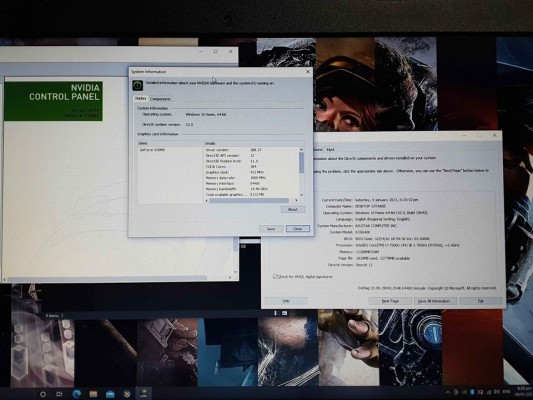
Task: Close the NVIDIA Control Panel window
Action: click(230, 51)
